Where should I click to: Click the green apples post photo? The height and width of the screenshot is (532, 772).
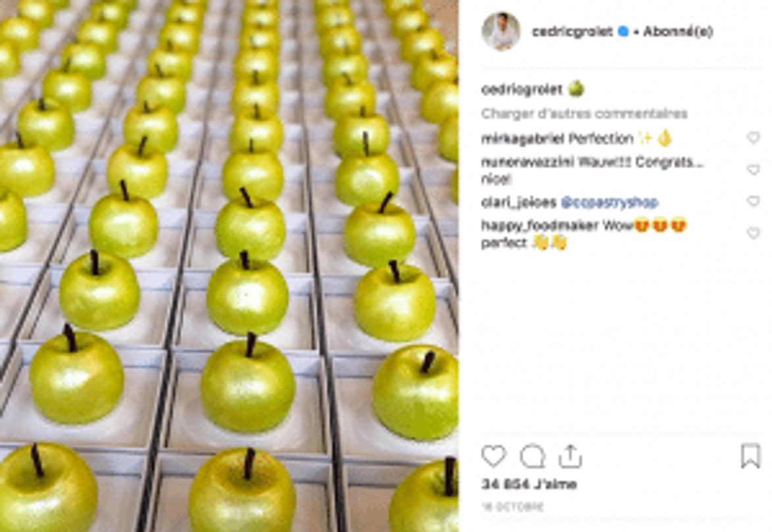[x=229, y=266]
